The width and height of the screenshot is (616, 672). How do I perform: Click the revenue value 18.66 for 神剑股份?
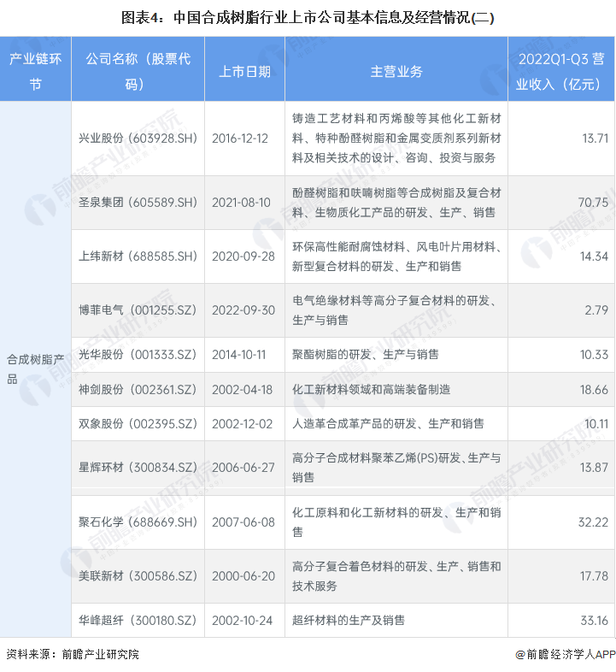pos(593,389)
